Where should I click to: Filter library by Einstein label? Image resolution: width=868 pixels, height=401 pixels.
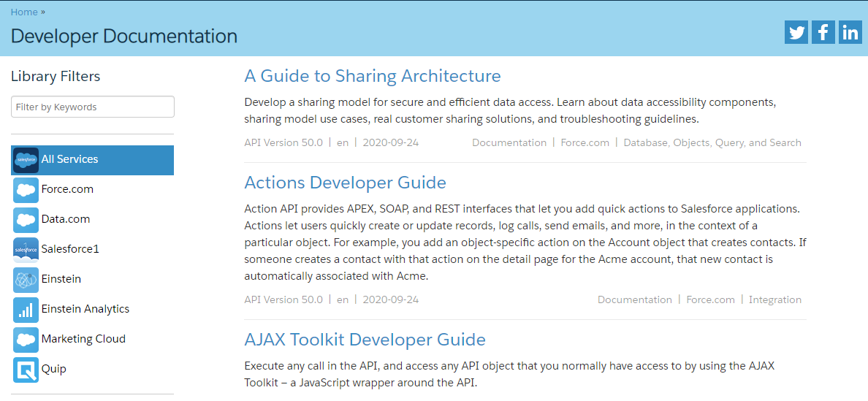point(61,279)
